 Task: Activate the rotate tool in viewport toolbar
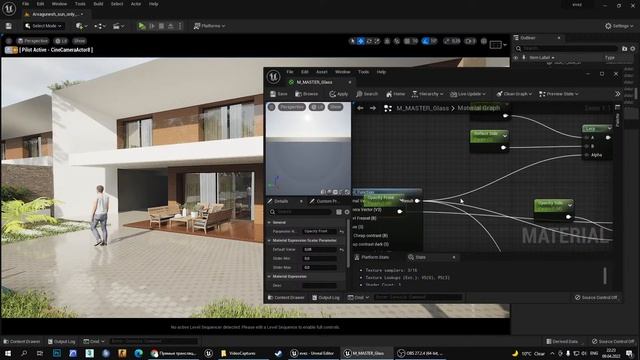[x=369, y=41]
